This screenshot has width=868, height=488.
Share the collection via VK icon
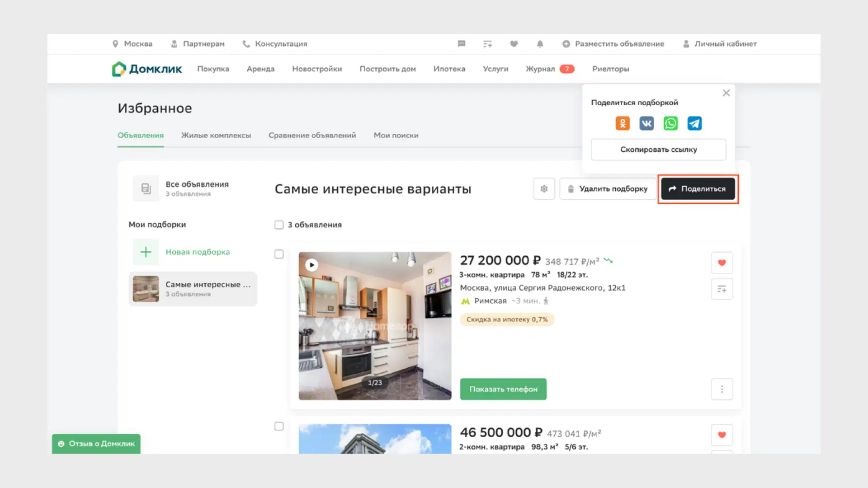[x=646, y=123]
